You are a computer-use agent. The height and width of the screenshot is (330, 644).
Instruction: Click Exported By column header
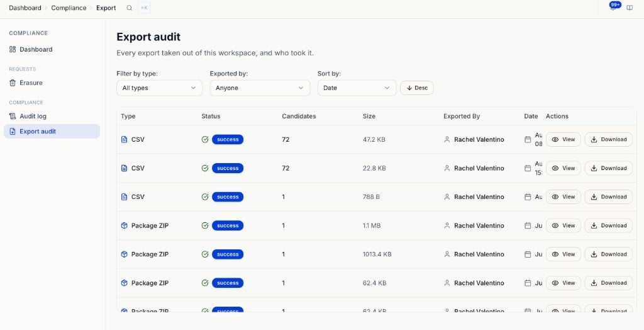click(462, 117)
